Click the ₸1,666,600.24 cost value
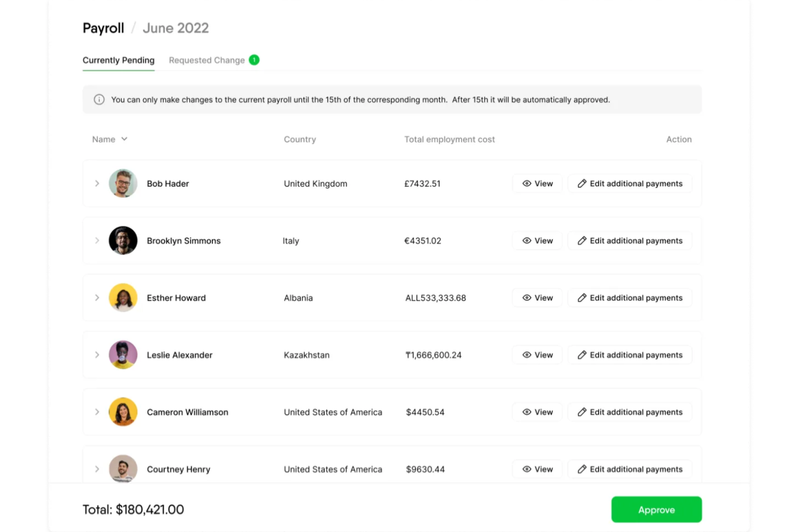798x532 pixels. (x=434, y=355)
